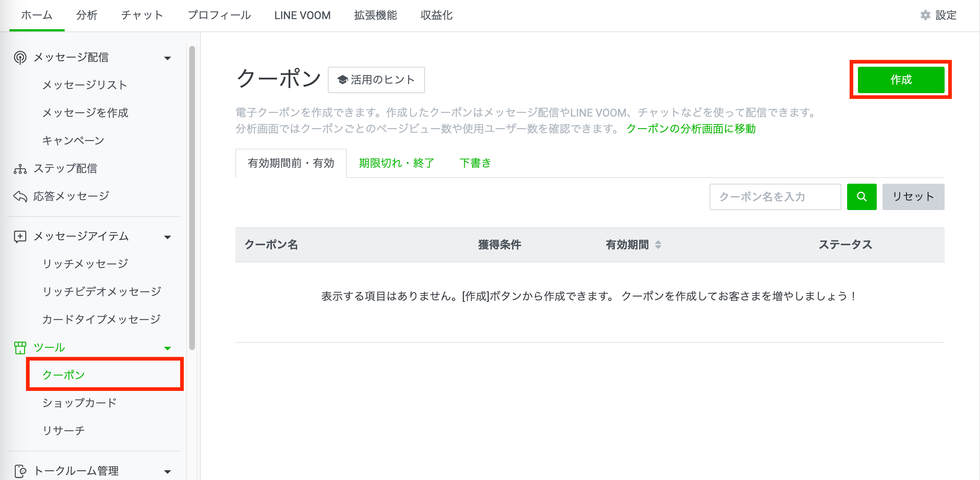Click the ステップ配信 hierarchy icon
Screen dimensions: 980x480
pyautogui.click(x=20, y=169)
